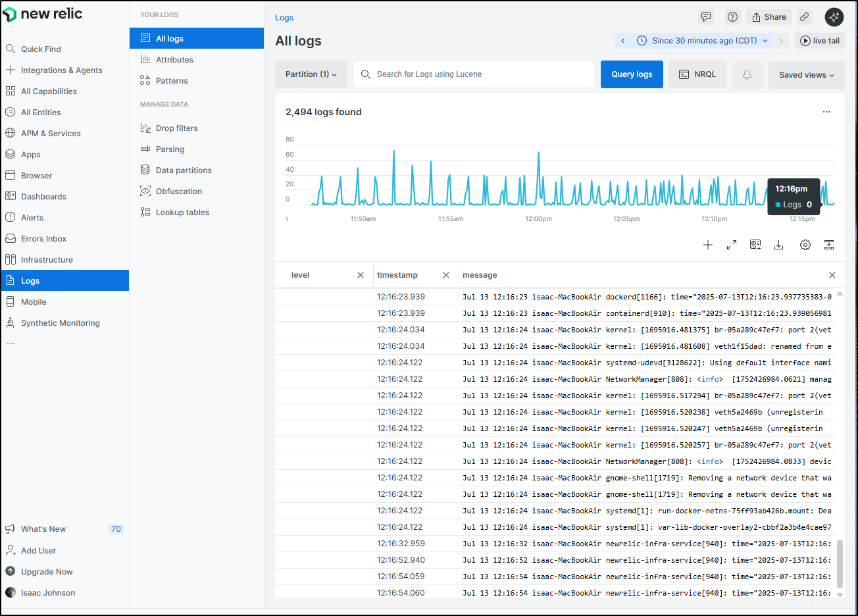Viewport: 858px width, 616px height.
Task: Open Mobile monitoring
Action: pyautogui.click(x=65, y=301)
